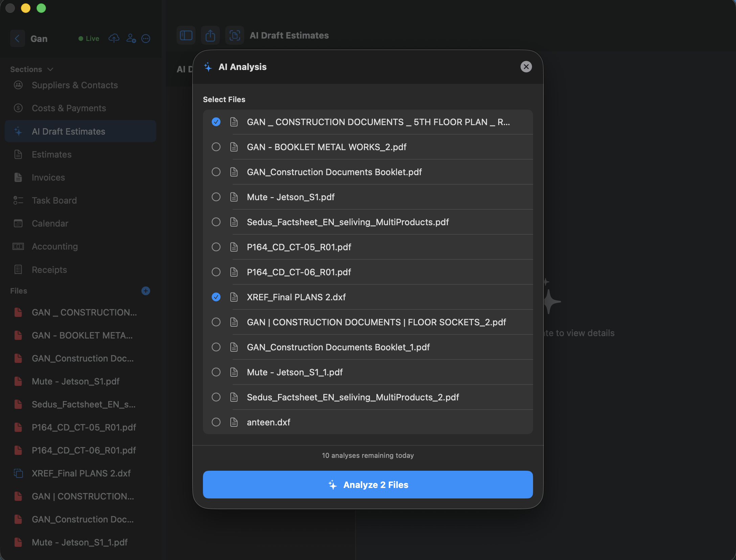Click the Costs & Payments dollar icon
This screenshot has height=560, width=736.
tap(18, 108)
